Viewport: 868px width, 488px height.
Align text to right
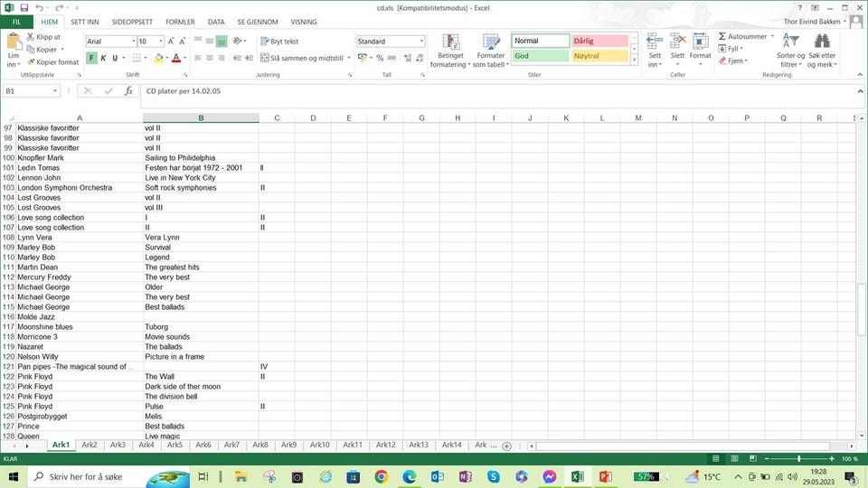click(x=222, y=58)
